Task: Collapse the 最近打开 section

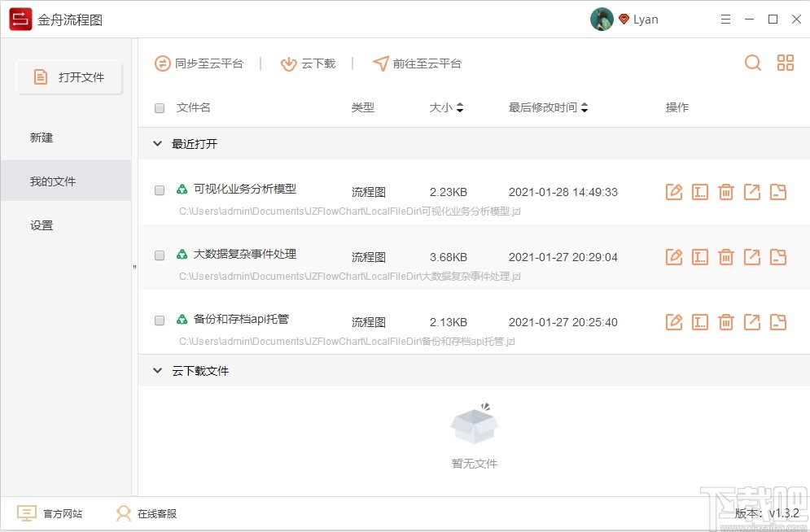Action: click(x=157, y=143)
